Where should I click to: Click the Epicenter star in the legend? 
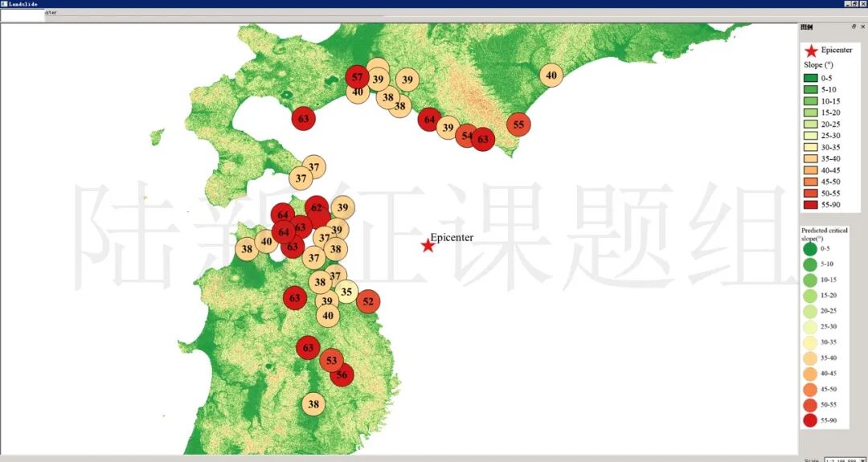[811, 51]
